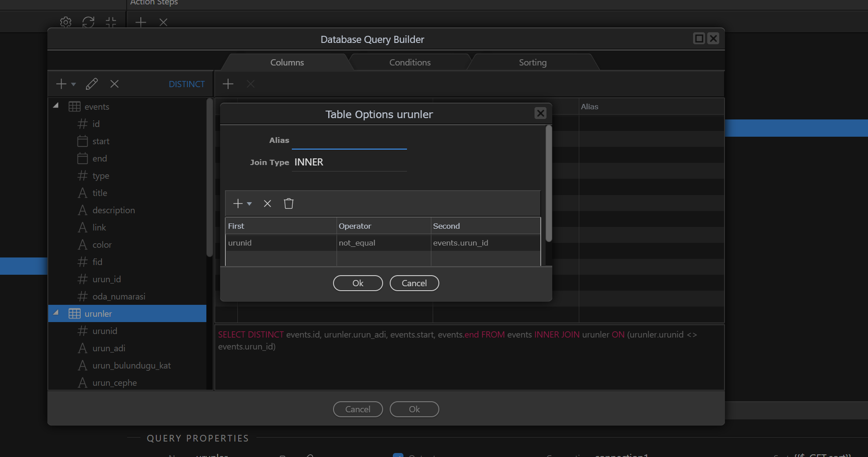Click Ok in Table Options dialog

coord(357,283)
